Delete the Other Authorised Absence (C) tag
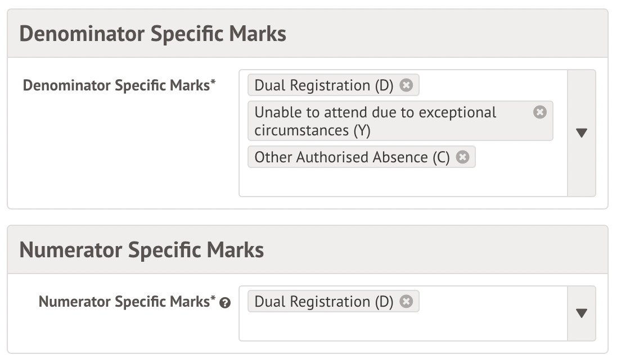The image size is (621, 364). click(462, 157)
